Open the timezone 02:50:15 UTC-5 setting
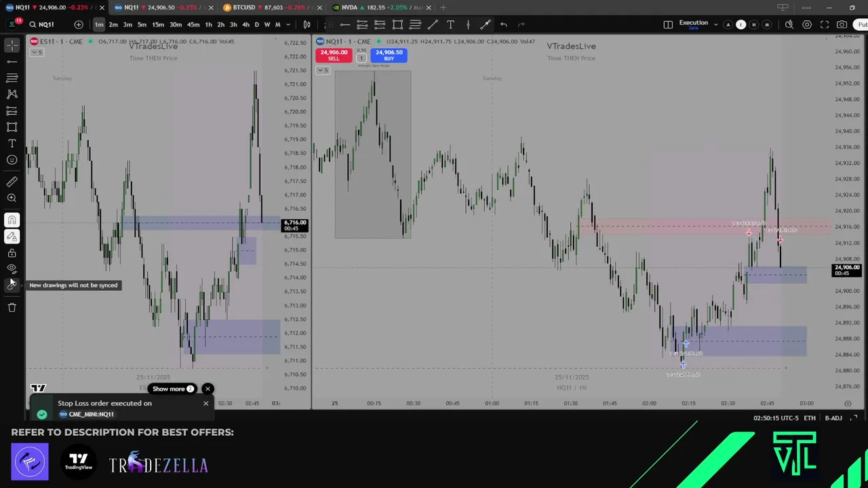This screenshot has height=488, width=868. point(776,418)
